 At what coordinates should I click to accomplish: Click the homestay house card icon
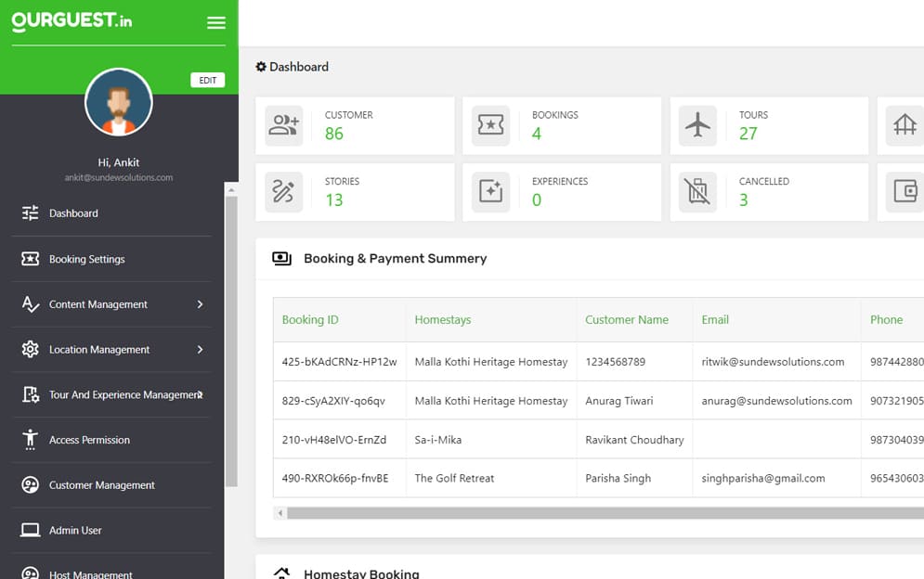pos(904,125)
